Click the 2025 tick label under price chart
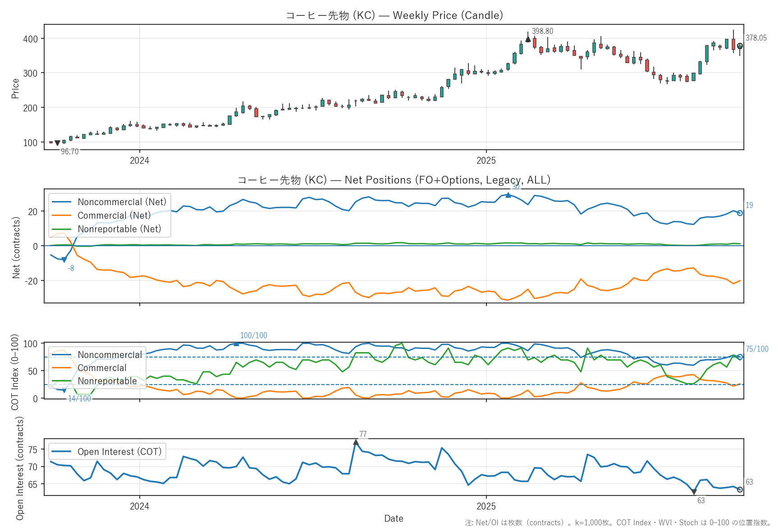The height and width of the screenshot is (532, 779). pyautogui.click(x=486, y=161)
